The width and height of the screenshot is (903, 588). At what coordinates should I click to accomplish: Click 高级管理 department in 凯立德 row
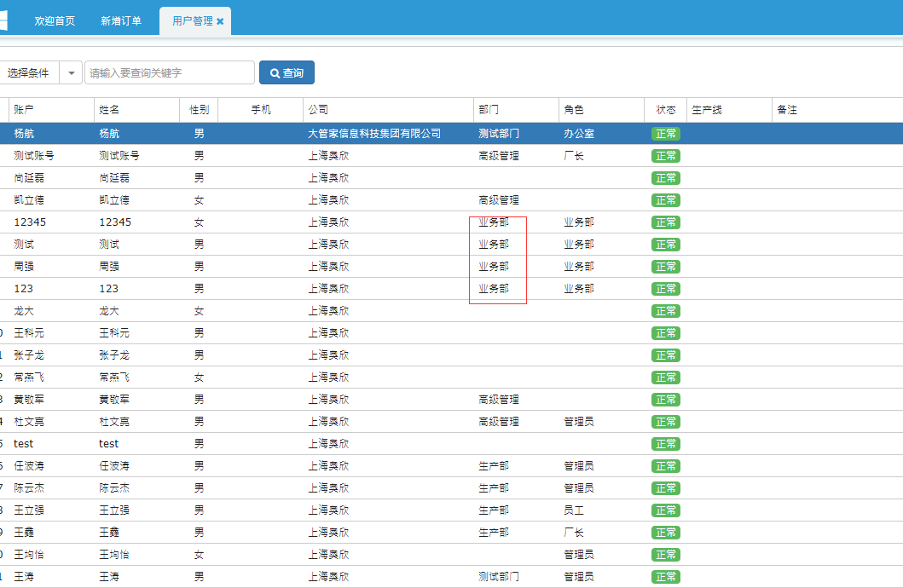(x=499, y=200)
